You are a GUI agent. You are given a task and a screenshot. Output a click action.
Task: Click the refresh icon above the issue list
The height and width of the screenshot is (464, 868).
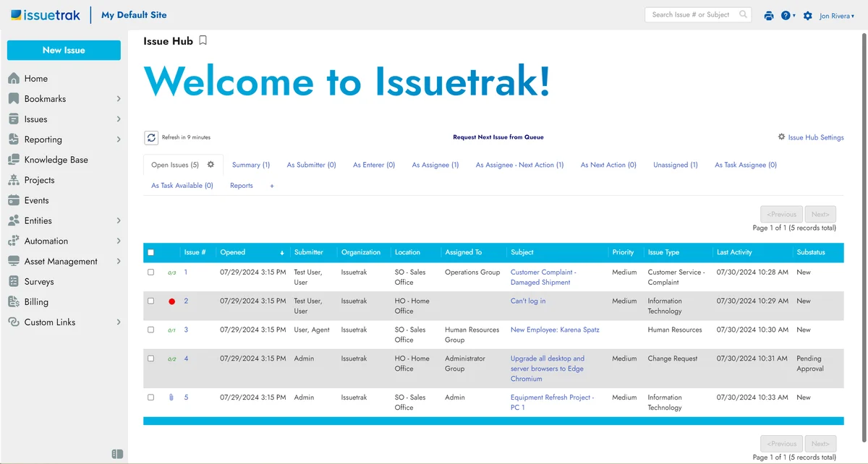point(151,137)
